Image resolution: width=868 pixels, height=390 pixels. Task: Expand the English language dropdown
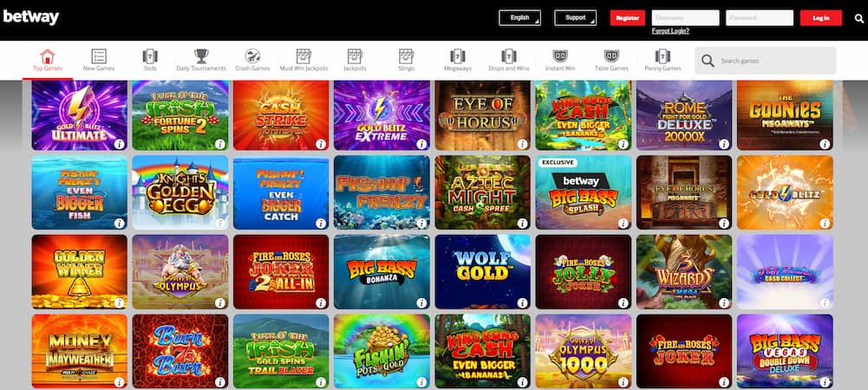pyautogui.click(x=519, y=17)
